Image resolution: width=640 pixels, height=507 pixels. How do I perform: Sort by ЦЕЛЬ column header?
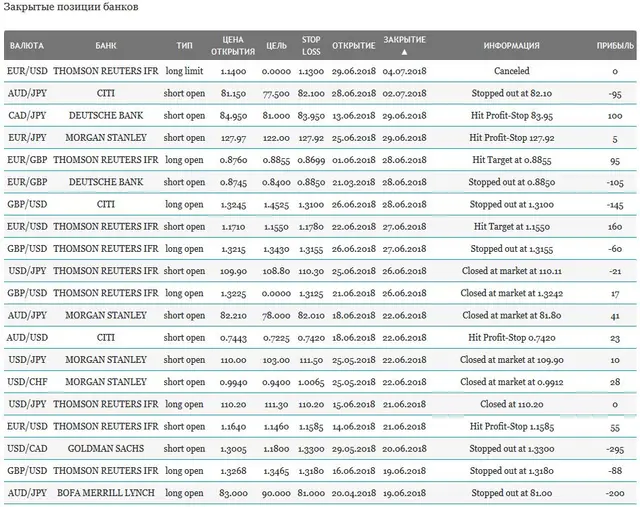pyautogui.click(x=276, y=46)
